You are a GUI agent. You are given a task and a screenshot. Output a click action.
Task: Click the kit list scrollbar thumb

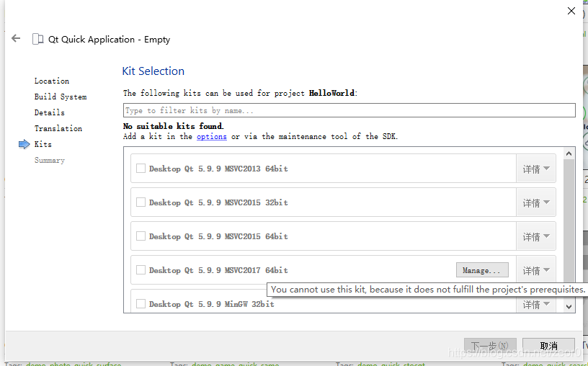(x=569, y=220)
